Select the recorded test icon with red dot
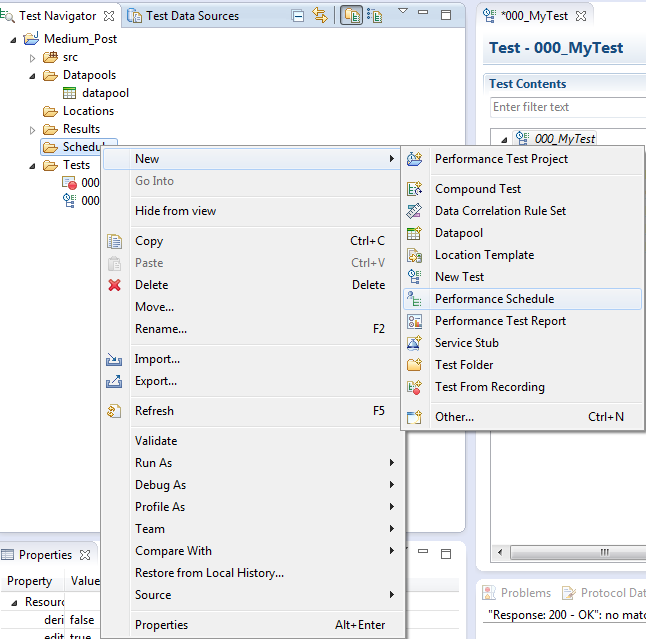 (69, 183)
